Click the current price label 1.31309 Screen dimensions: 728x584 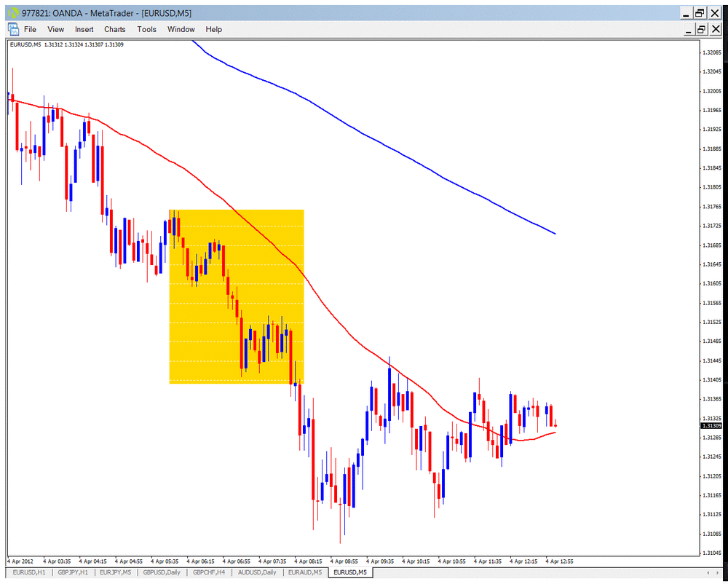click(x=712, y=426)
